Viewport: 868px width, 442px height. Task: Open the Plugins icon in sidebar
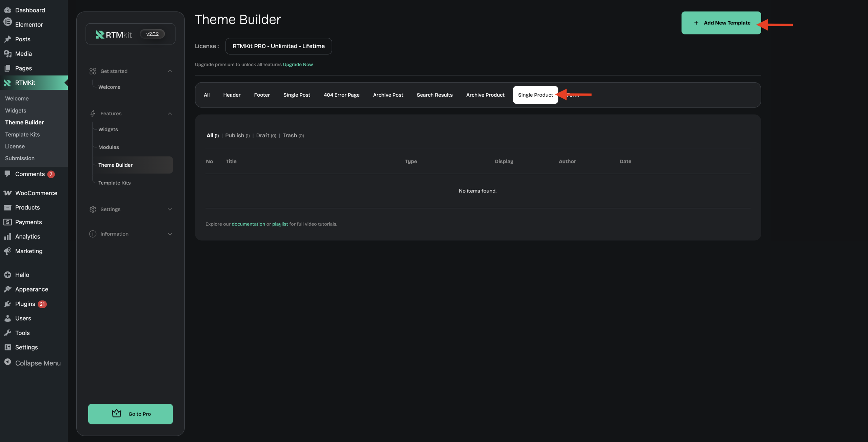click(x=7, y=304)
